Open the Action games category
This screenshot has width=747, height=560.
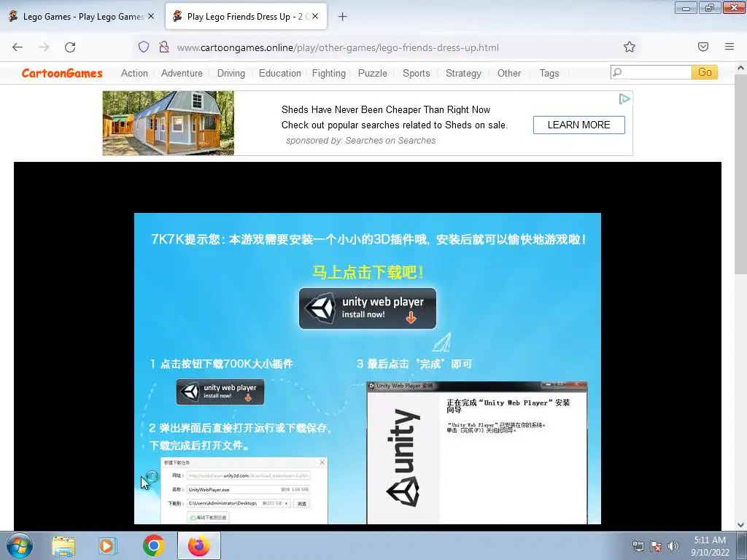click(x=134, y=74)
